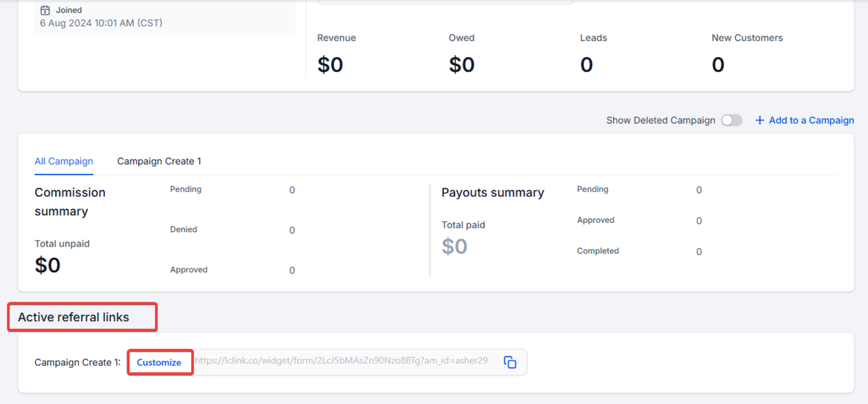Screen dimensions: 868x404
Task: Click the Joined date and time text
Action: pos(101,23)
